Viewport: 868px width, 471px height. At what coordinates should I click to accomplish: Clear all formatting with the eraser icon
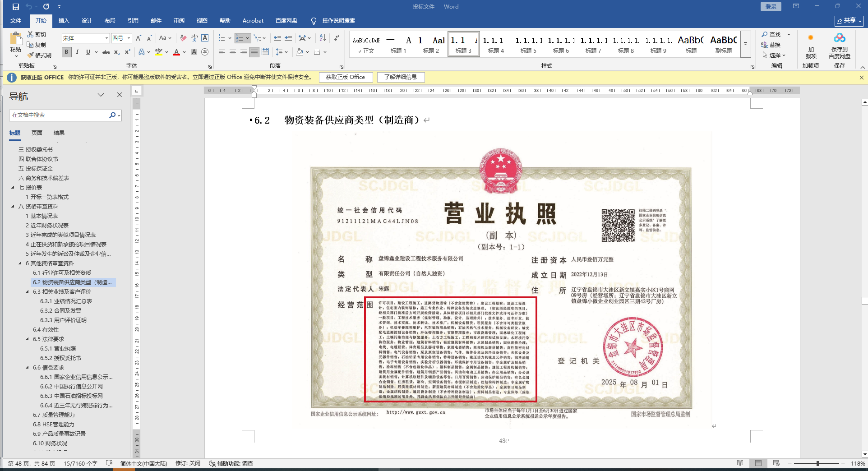pos(183,38)
